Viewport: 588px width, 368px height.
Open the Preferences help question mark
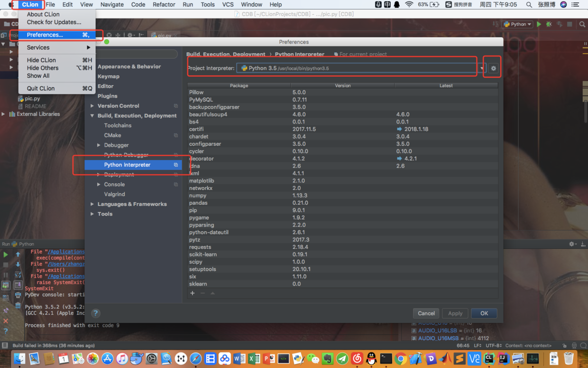95,313
